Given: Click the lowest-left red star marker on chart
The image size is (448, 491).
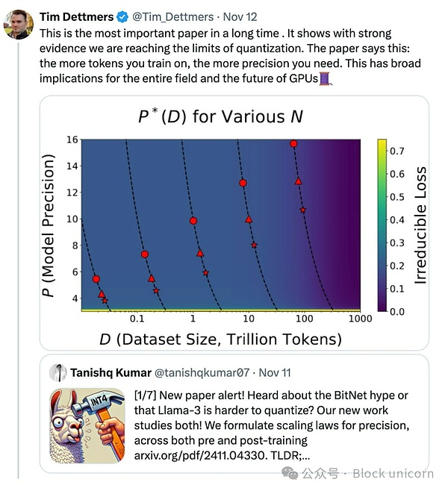Looking at the screenshot, I should coord(105,301).
